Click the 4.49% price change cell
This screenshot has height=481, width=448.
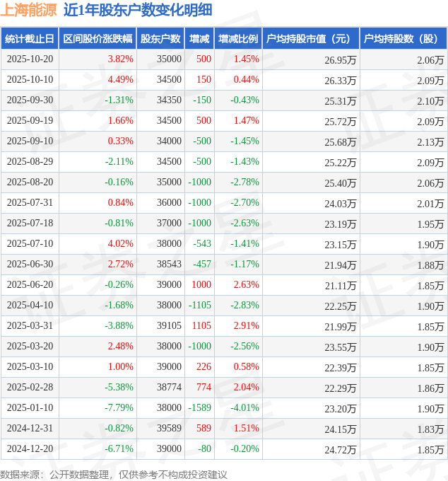point(120,80)
